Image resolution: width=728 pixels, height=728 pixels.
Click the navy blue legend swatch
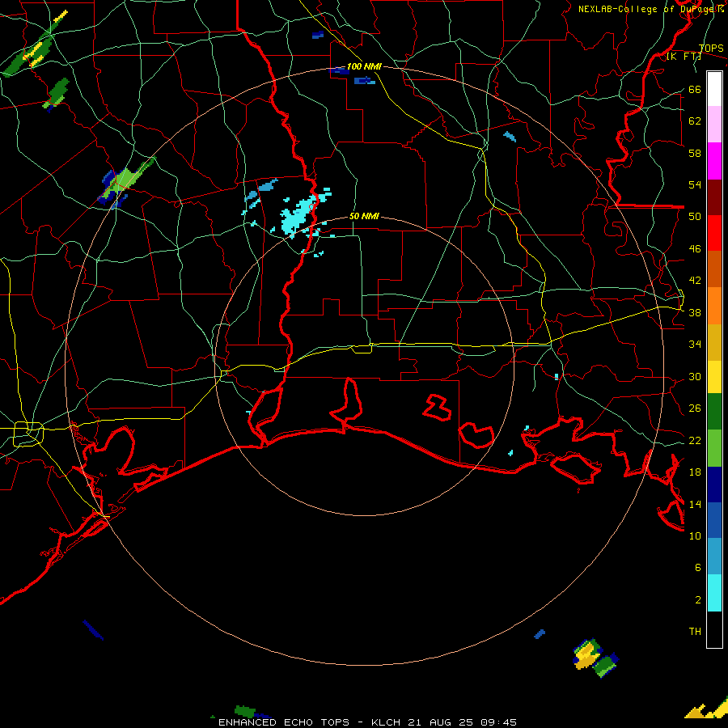(x=714, y=485)
